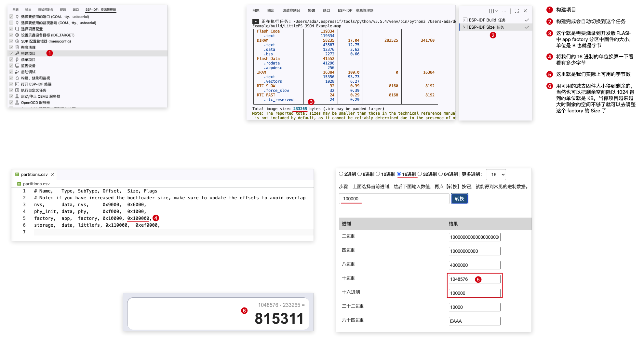Image resolution: width=644 pixels, height=342 pixels.
Task: Toggle checkbox for 选择项目配置
Action: pos(11,29)
